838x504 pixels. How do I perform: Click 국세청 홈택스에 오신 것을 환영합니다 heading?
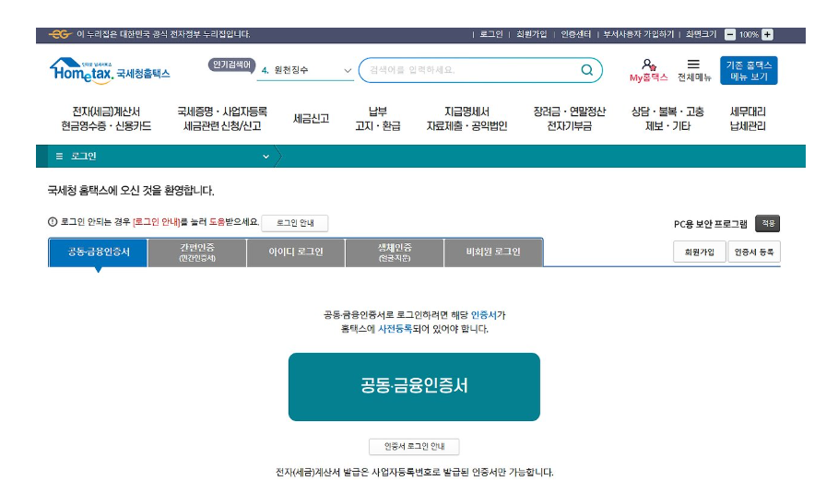click(131, 191)
